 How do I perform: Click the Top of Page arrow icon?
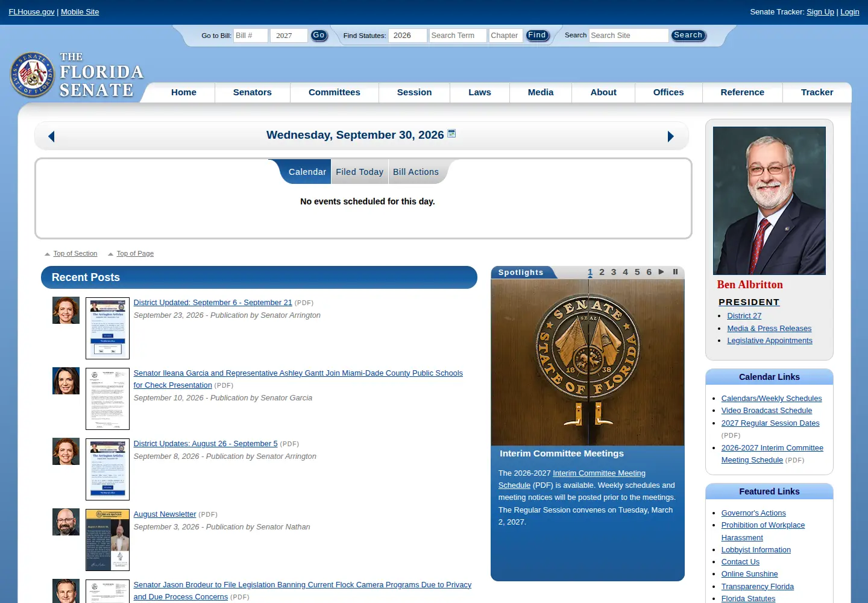110,254
